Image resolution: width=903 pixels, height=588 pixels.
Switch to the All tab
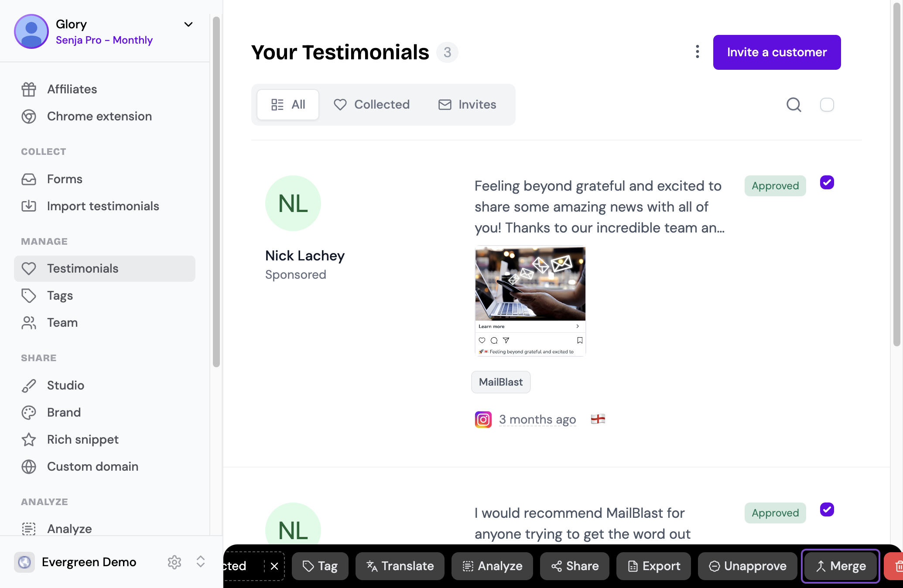tap(288, 105)
